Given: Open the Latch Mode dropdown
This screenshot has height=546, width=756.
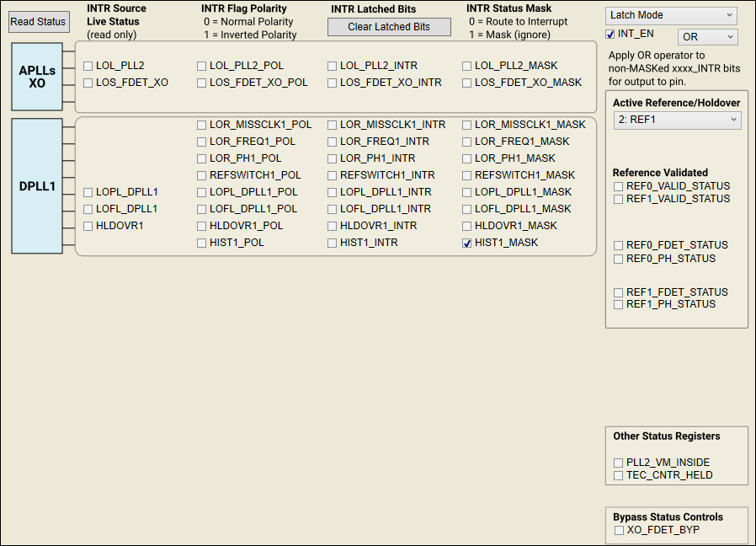Looking at the screenshot, I should click(671, 15).
